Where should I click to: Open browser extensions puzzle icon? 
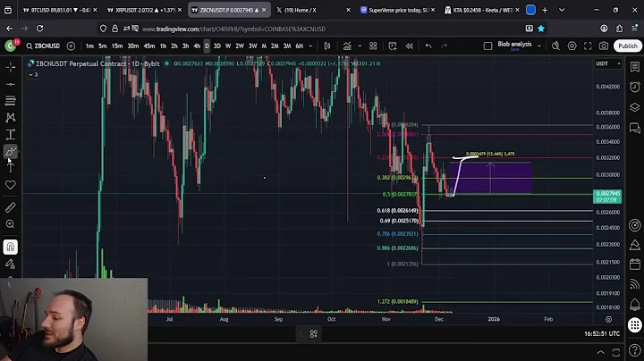coord(619,29)
